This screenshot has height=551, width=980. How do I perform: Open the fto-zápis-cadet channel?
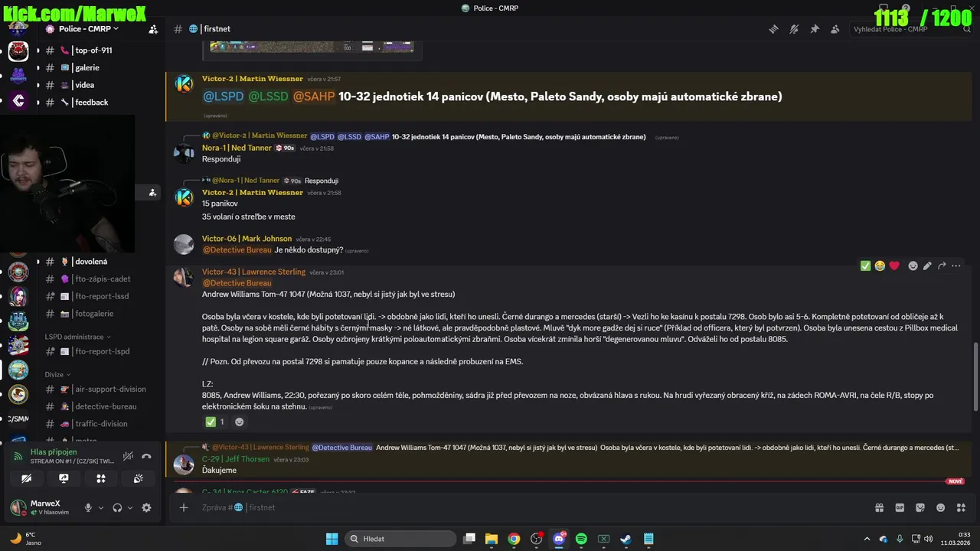tap(103, 279)
